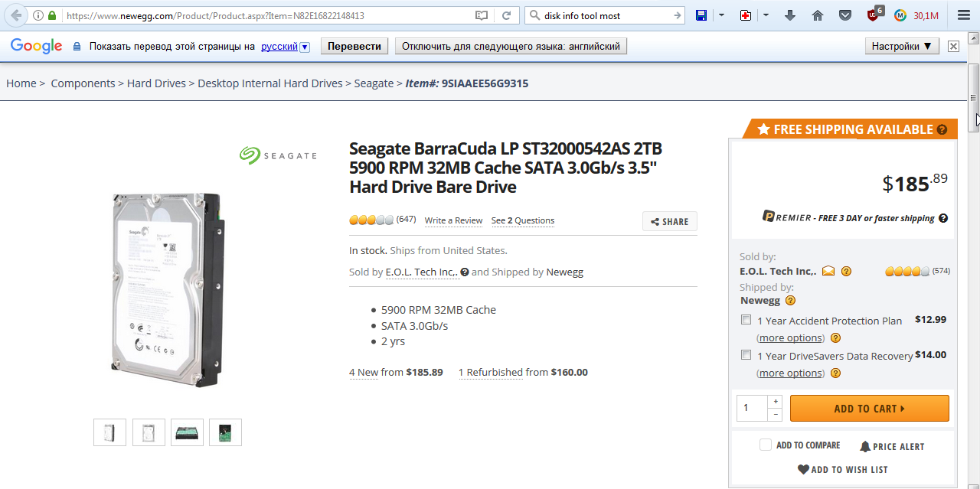
Task: Click E.O.L. Tech Inc. seller link under product title
Action: coord(422,272)
